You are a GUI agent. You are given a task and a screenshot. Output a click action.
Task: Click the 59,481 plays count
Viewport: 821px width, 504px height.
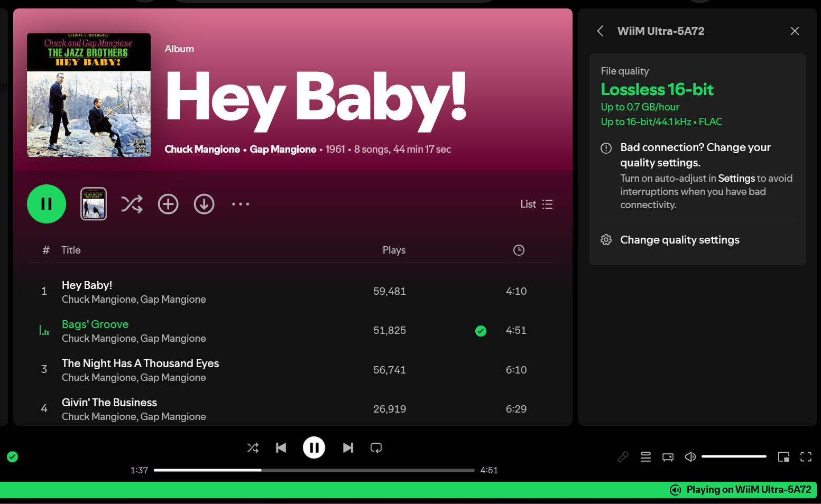(390, 291)
